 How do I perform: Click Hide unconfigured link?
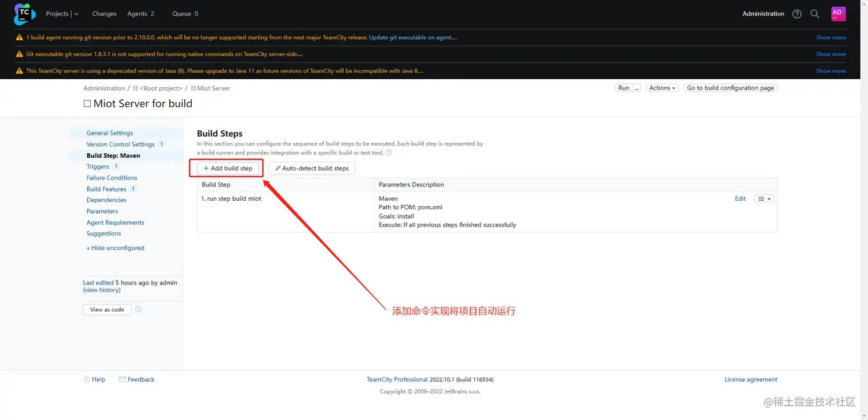coord(115,248)
